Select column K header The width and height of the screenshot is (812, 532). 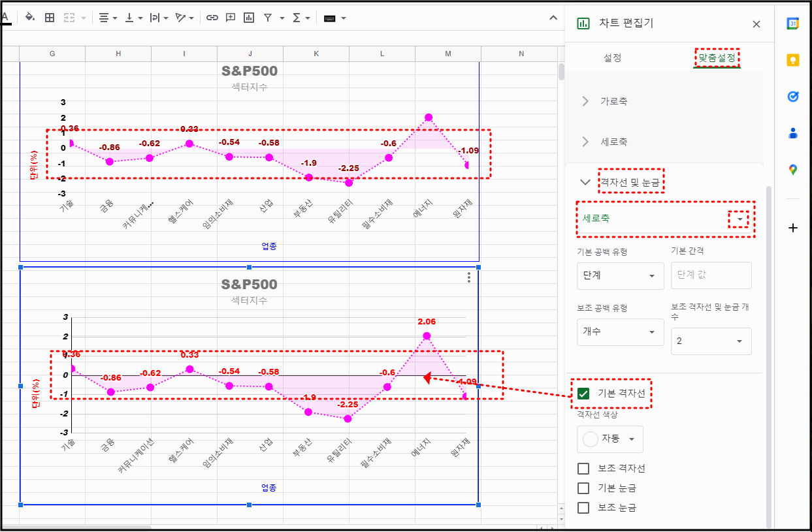tap(316, 54)
